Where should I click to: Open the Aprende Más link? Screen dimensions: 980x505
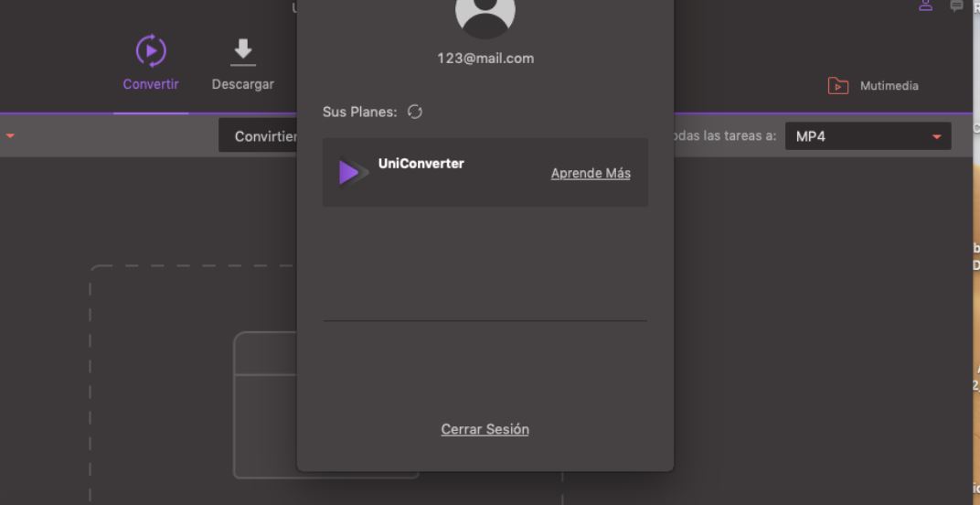[x=591, y=173]
